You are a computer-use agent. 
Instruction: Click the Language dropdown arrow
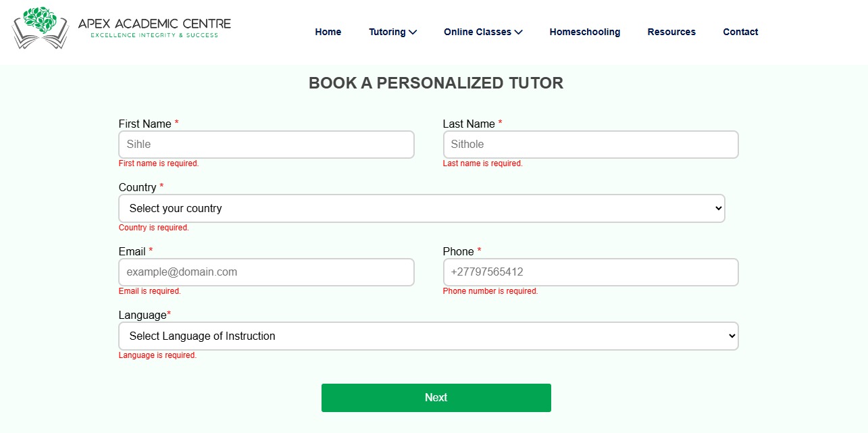point(732,336)
